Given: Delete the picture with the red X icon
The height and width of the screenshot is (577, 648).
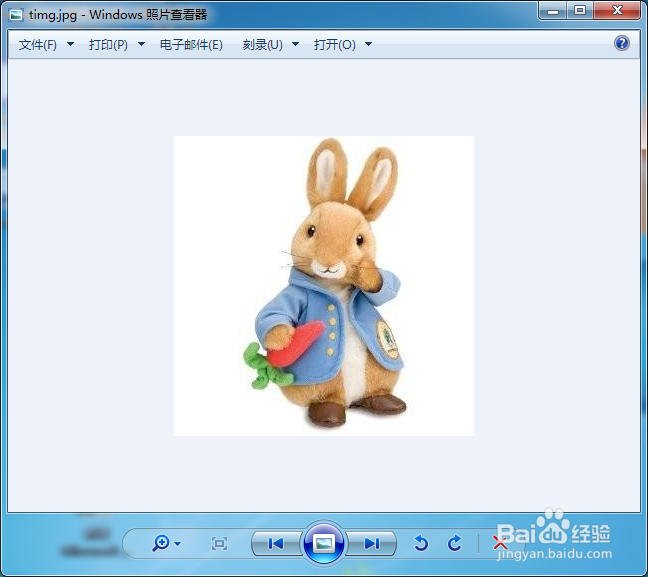Looking at the screenshot, I should [x=500, y=543].
